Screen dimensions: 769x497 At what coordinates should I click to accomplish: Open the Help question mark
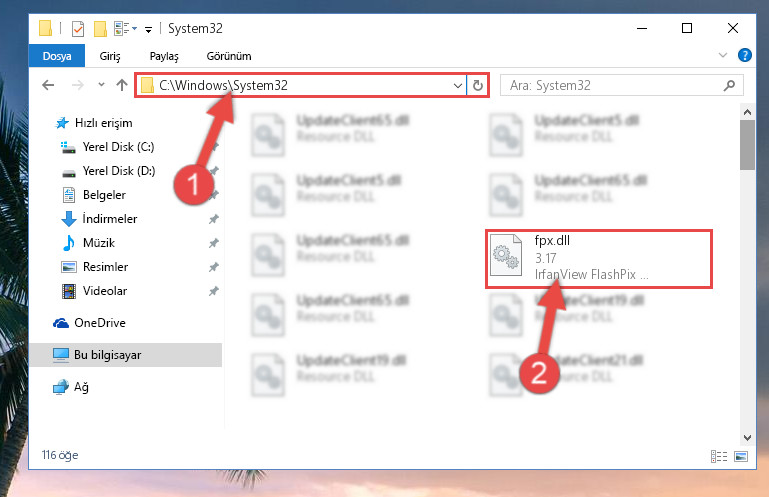click(x=744, y=55)
